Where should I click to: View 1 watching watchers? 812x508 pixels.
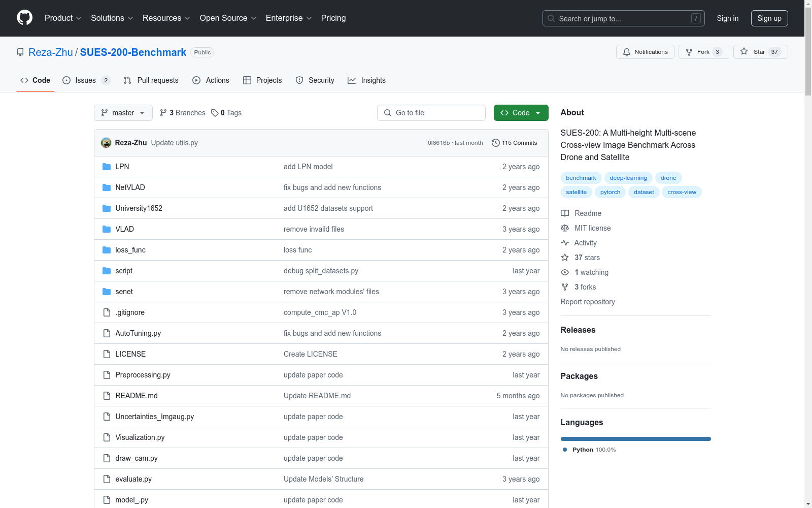(585, 272)
